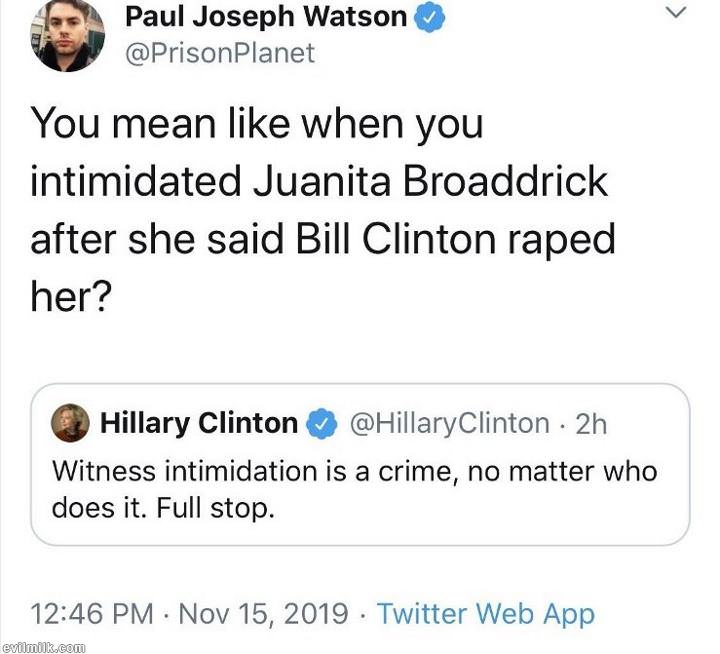Screen dimensions: 720x654
Task: Click the verified badge next to Hillary Clinton
Action: pos(322,423)
